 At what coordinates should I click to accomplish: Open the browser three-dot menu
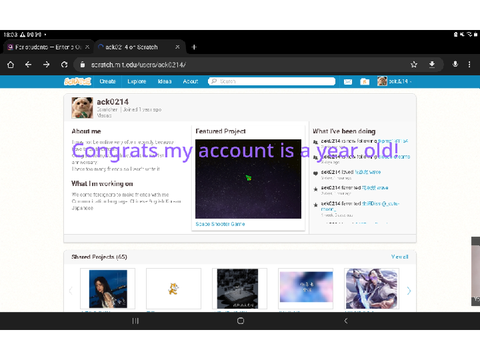coord(469,64)
